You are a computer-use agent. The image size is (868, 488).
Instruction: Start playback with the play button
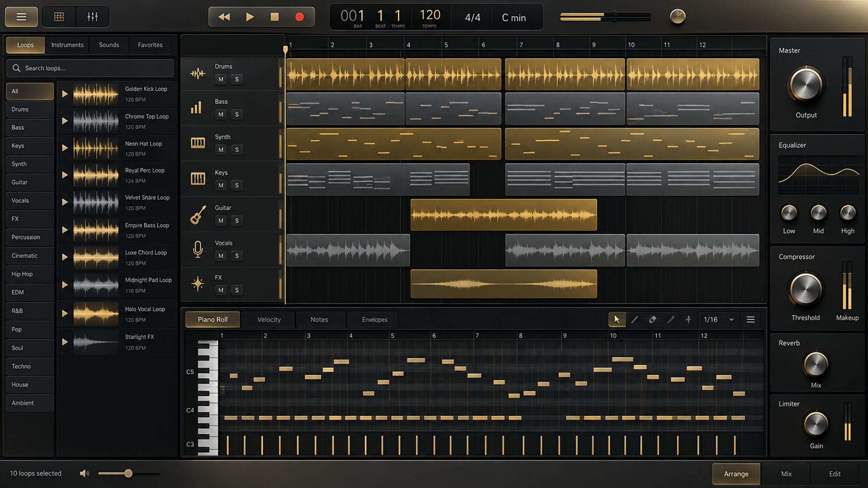tap(250, 17)
